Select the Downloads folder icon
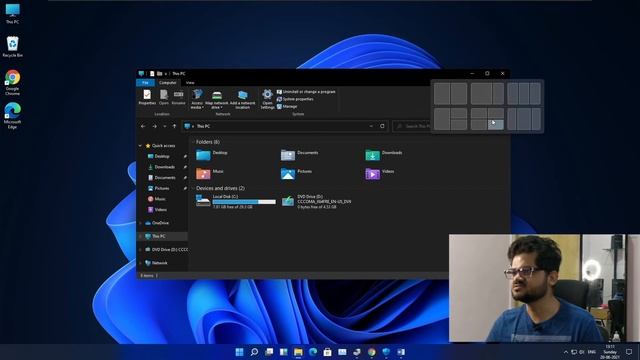 372,155
